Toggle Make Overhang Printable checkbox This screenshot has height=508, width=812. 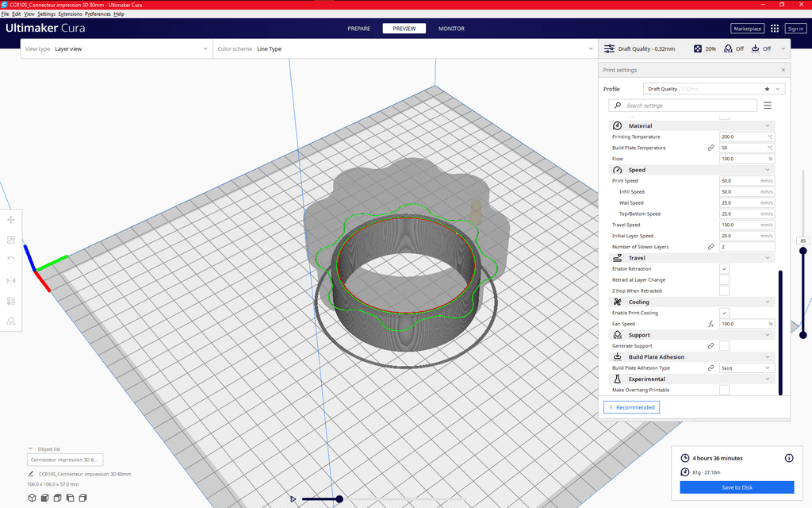pos(725,390)
